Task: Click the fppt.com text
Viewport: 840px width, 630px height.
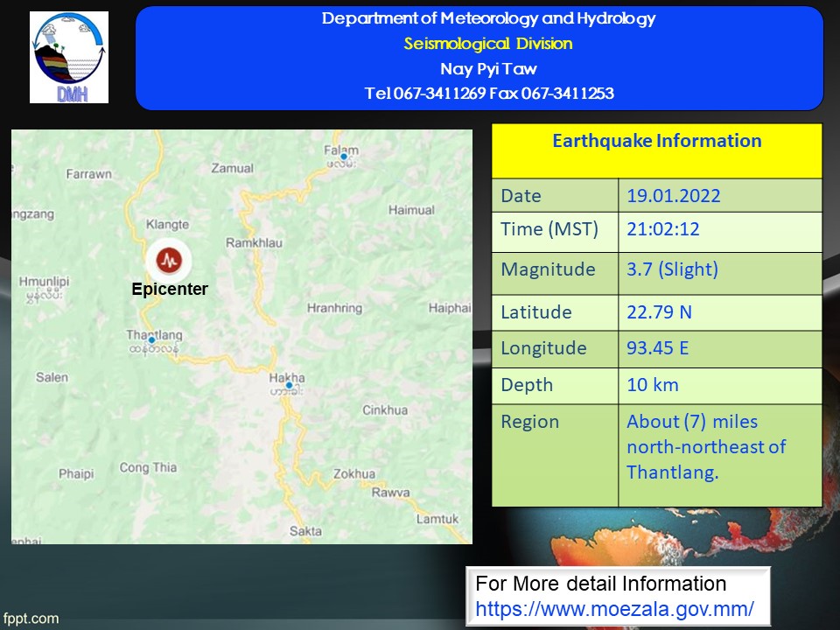Action: tap(31, 619)
